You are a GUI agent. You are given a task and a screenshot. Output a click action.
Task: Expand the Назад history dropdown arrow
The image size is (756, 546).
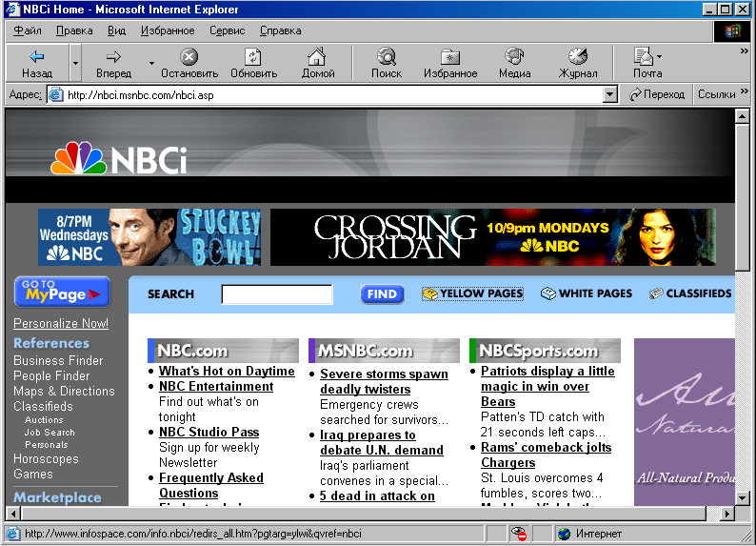(x=75, y=63)
